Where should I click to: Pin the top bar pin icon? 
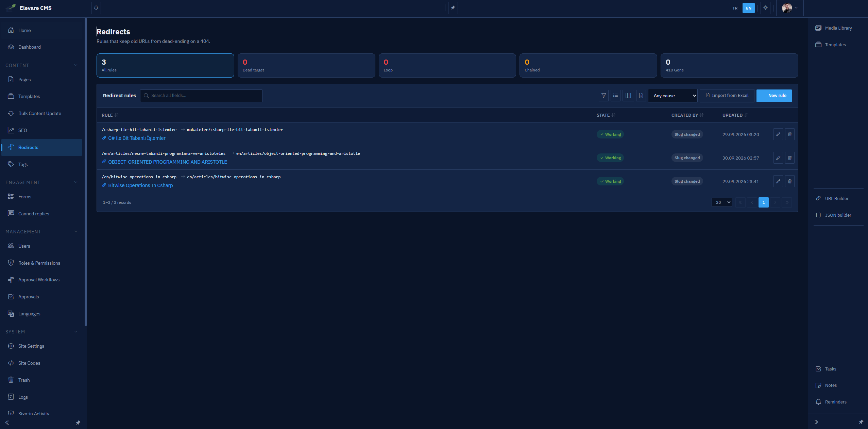(x=453, y=8)
